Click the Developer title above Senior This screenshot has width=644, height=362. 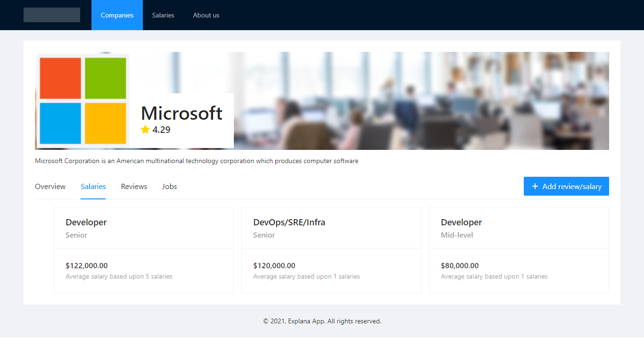pyautogui.click(x=86, y=222)
